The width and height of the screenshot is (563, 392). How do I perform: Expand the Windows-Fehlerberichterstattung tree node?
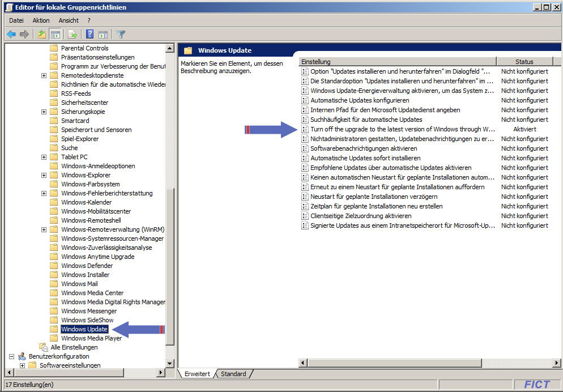(x=44, y=193)
